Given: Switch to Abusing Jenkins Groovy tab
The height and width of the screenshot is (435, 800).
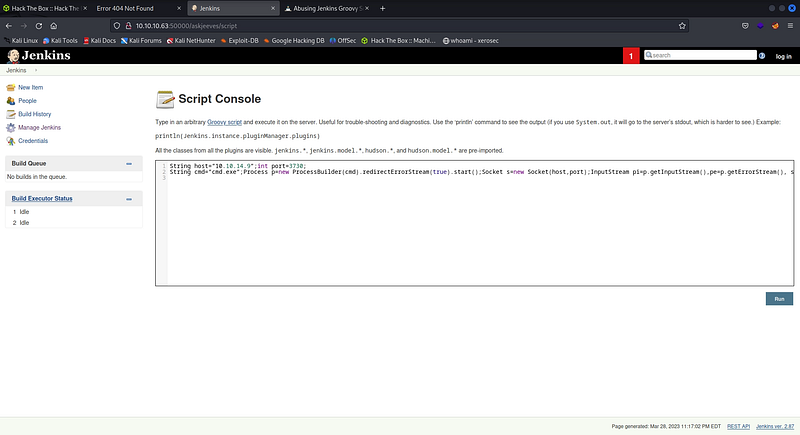Looking at the screenshot, I should pyautogui.click(x=327, y=8).
